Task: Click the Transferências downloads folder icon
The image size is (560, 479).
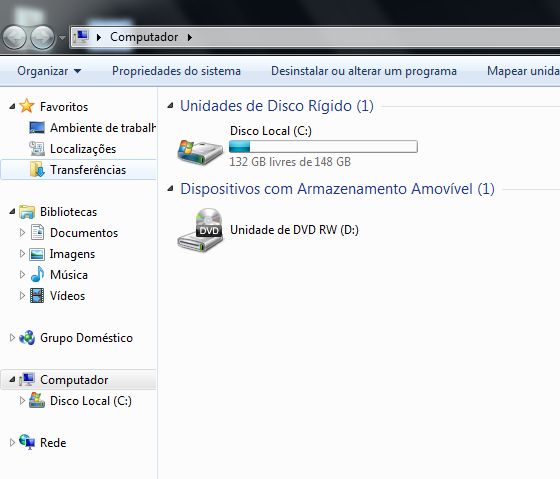Action: coord(37,169)
